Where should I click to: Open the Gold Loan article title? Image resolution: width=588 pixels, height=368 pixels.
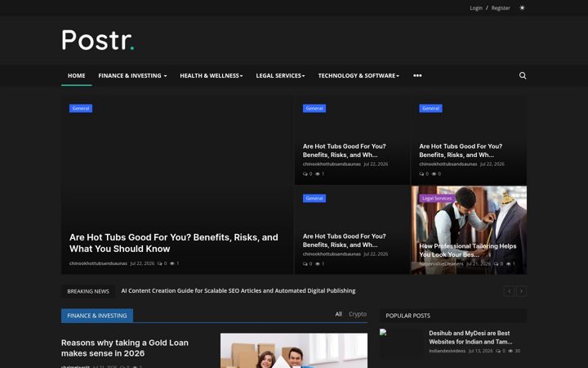(125, 348)
